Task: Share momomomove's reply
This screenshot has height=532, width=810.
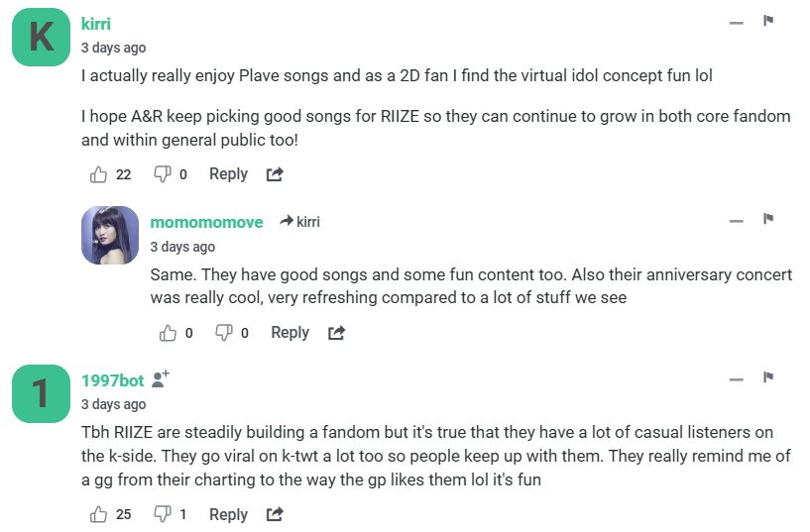Action: coord(337,333)
